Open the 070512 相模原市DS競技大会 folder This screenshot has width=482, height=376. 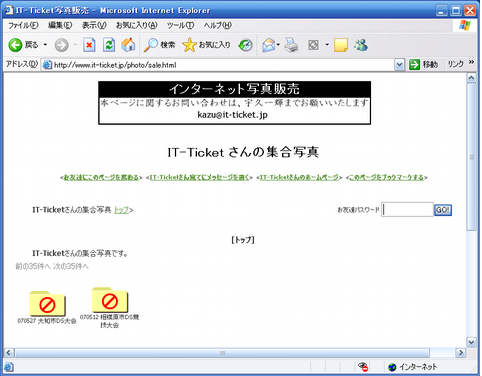(110, 300)
